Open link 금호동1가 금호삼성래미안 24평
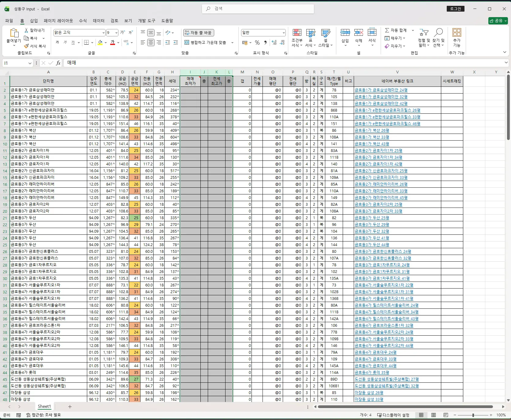 [x=381, y=90]
